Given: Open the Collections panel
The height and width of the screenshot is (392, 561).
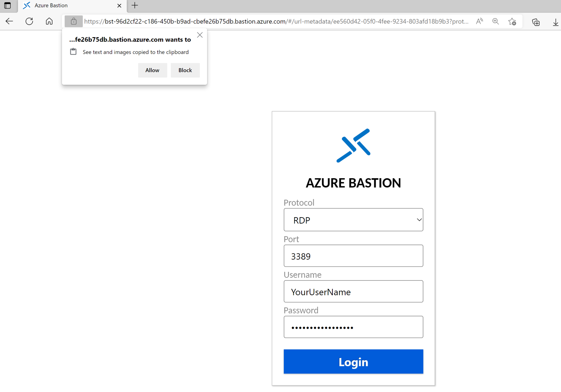Looking at the screenshot, I should pos(536,22).
